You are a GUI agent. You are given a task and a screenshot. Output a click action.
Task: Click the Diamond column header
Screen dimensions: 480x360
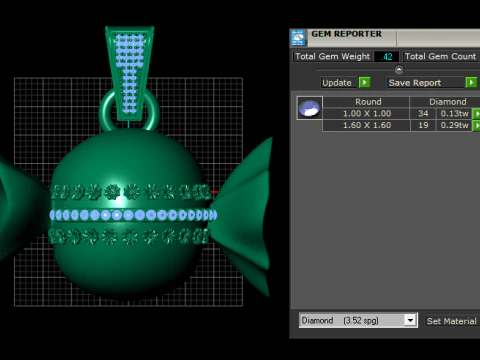(447, 102)
